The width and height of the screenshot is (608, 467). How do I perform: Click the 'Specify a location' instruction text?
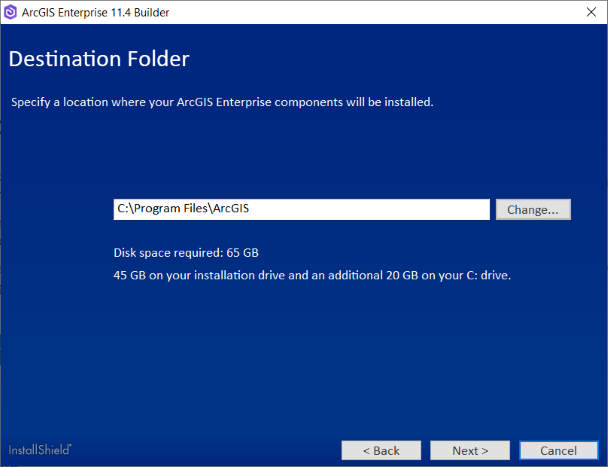click(x=70, y=102)
